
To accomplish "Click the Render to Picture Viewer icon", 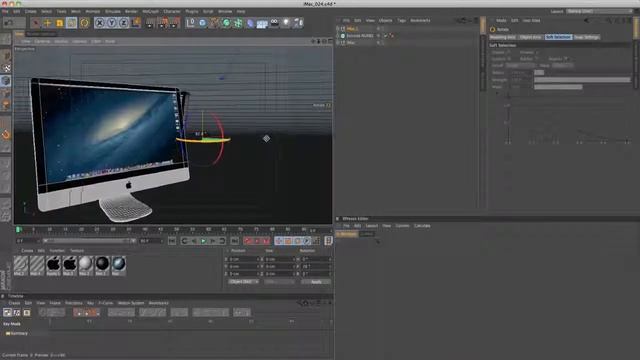I will point(163,23).
